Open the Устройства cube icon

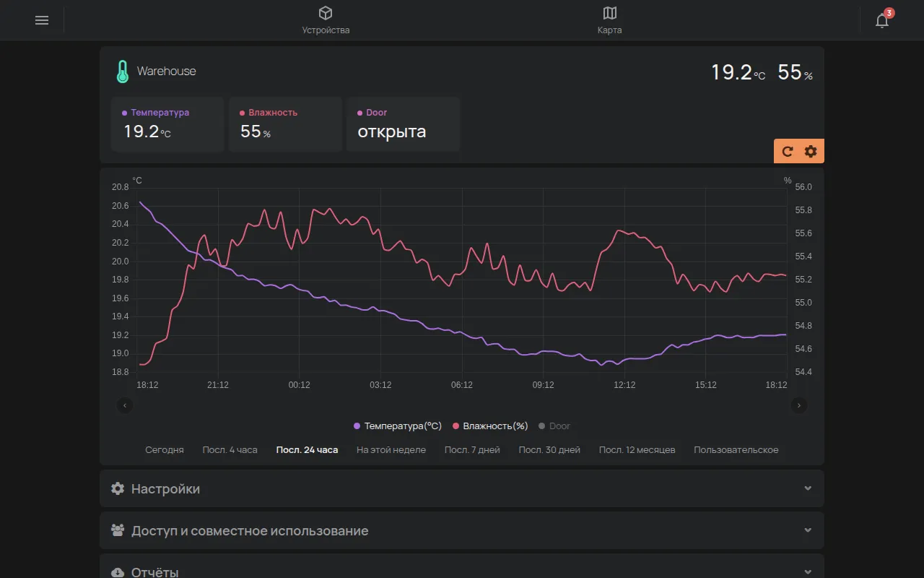[326, 13]
